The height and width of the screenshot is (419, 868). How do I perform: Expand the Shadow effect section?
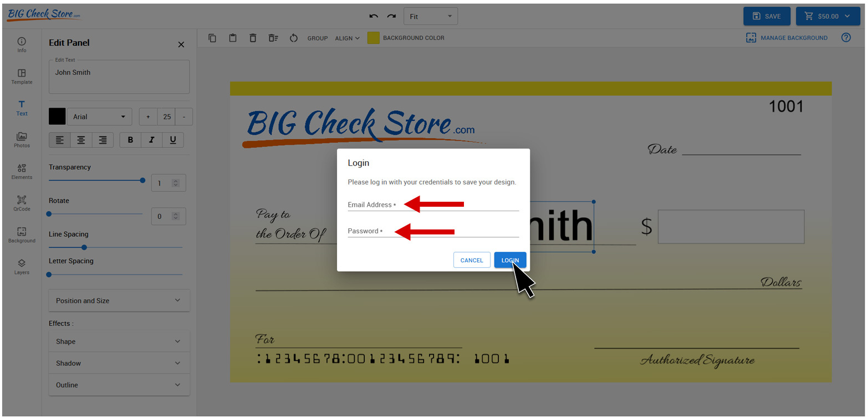click(119, 363)
